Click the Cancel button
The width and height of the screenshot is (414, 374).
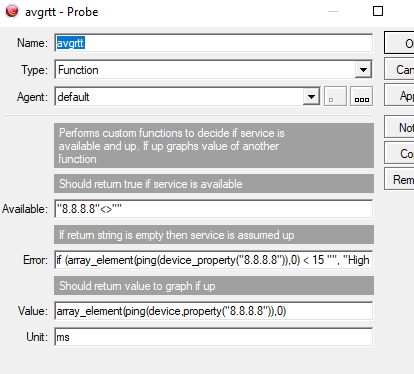pos(399,69)
